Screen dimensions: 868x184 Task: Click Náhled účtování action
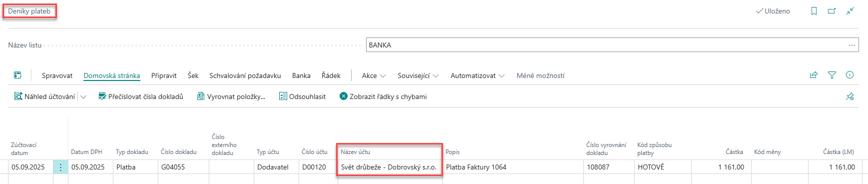pyautogui.click(x=45, y=96)
